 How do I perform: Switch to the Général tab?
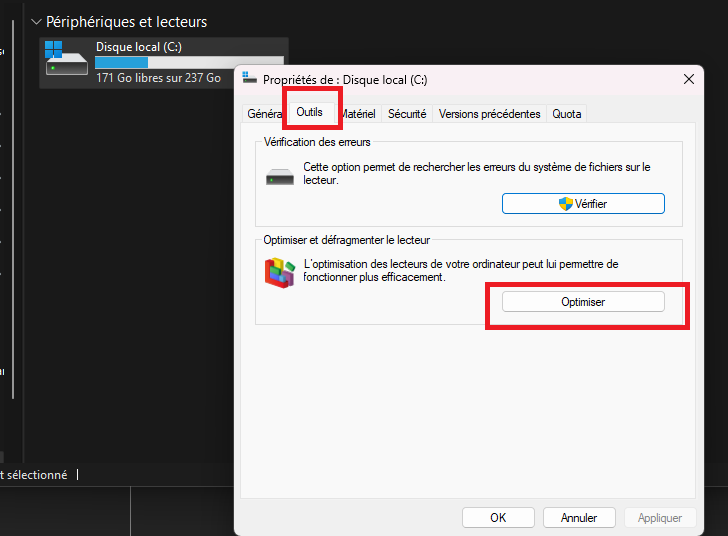tap(264, 114)
